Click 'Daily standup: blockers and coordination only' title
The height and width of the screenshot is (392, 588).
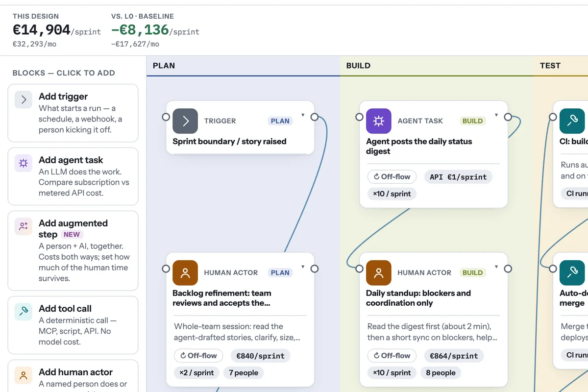418,298
